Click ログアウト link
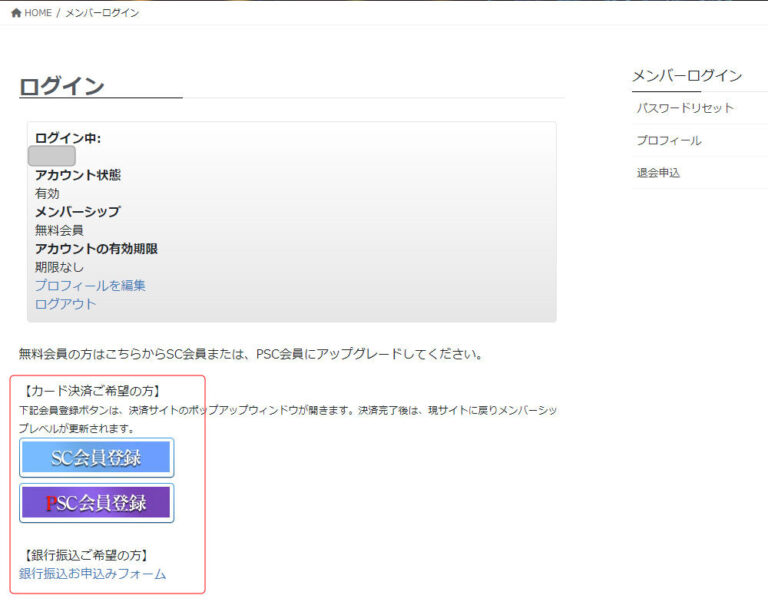Viewport: 768px width, 615px height. pyautogui.click(x=65, y=304)
